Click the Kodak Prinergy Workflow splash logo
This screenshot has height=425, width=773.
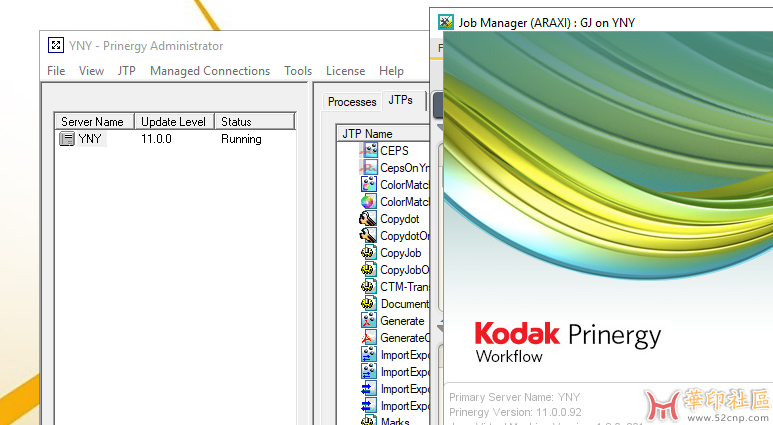[x=568, y=343]
